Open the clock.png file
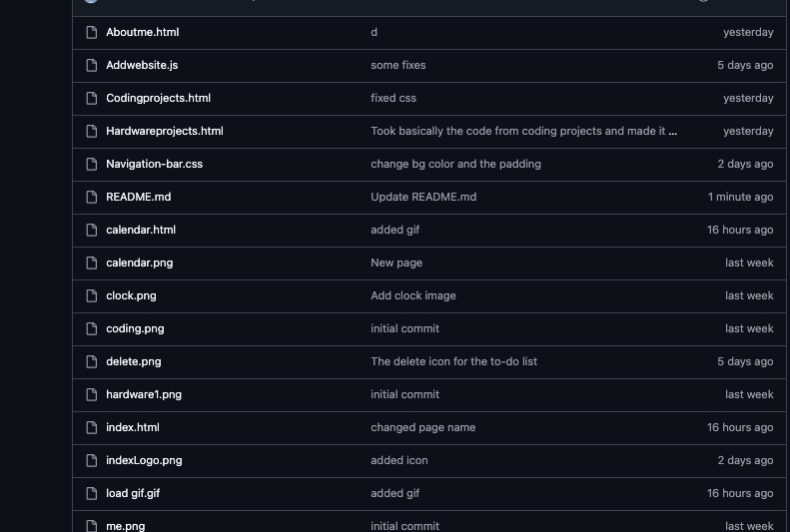The width and height of the screenshot is (790, 532). 131,295
